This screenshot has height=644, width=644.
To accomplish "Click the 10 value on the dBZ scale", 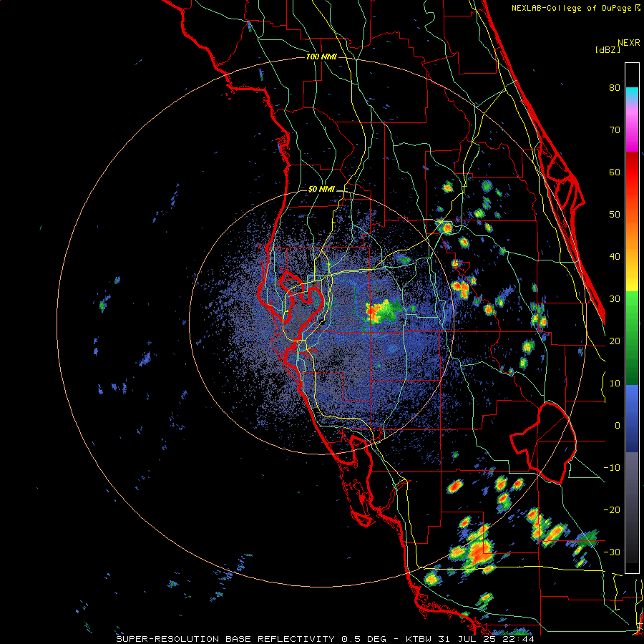I will pyautogui.click(x=615, y=384).
